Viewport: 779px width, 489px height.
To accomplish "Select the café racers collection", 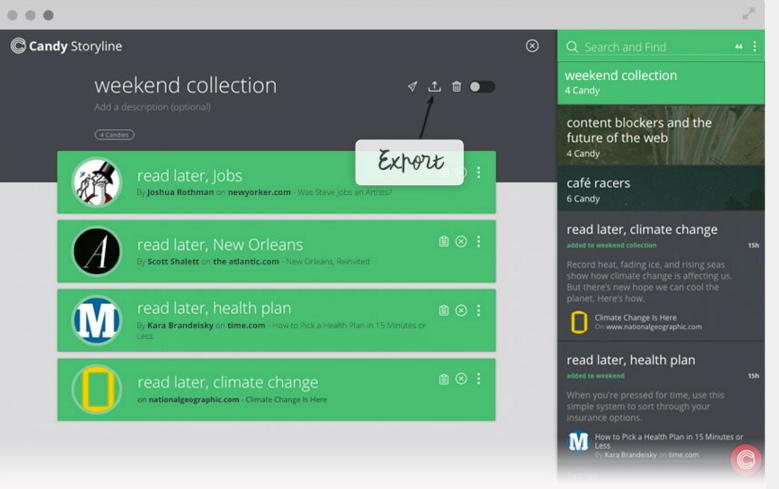I will (x=661, y=188).
